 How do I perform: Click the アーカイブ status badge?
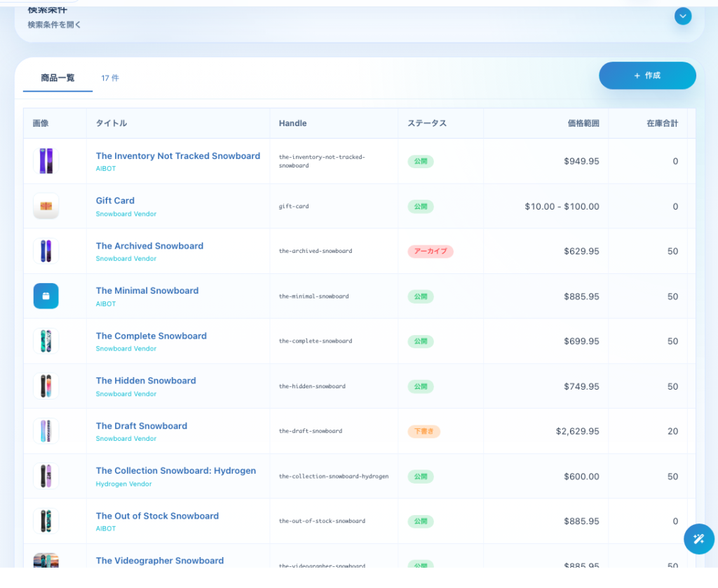[431, 251]
